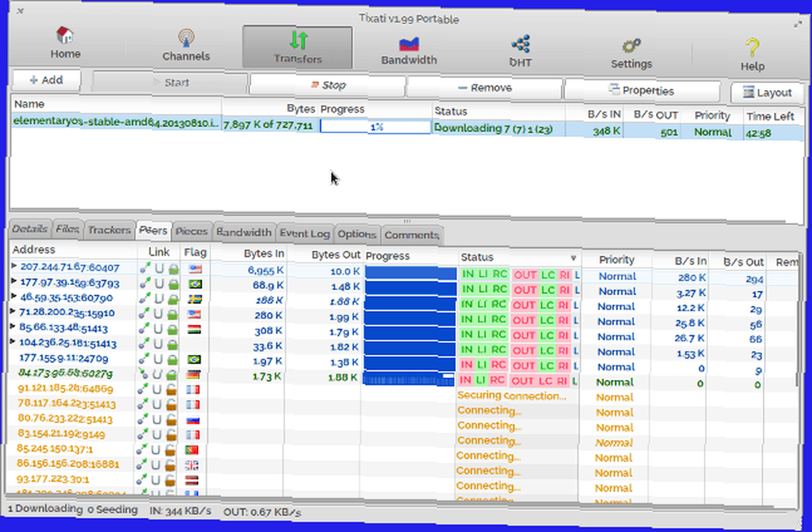Click the OUT: 0.67 KB/s status indicator
This screenshot has width=812, height=532.
(262, 513)
